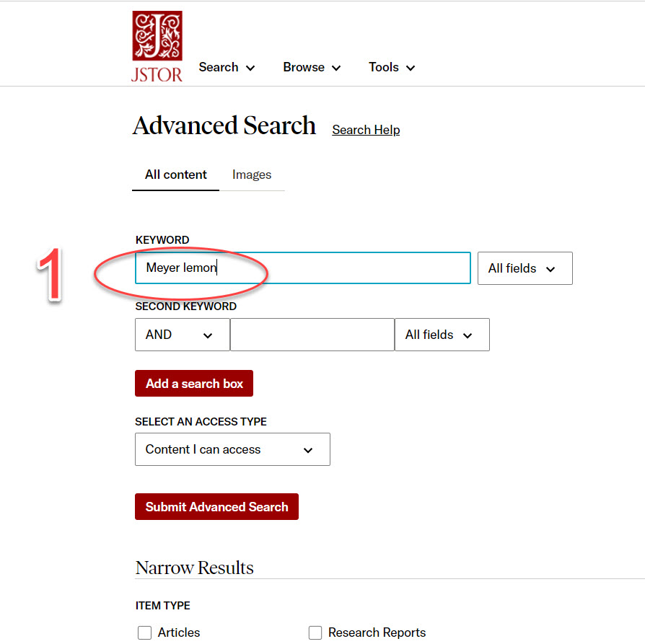
Task: Open the AND boolean operator dropdown
Action: (x=182, y=335)
